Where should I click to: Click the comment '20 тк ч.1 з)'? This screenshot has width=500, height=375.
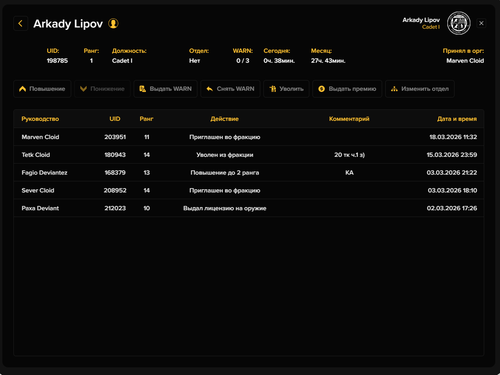coord(349,155)
